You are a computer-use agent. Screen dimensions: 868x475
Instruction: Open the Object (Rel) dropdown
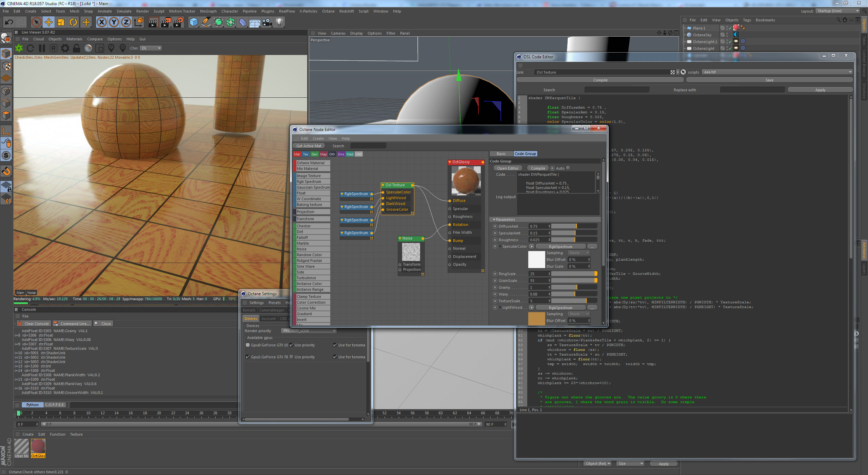tap(598, 463)
